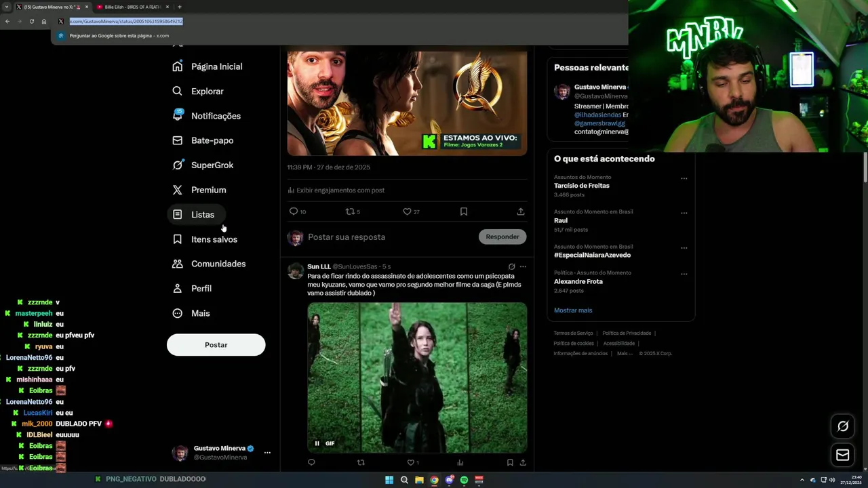Close the Gustavo Minerva X tab

pyautogui.click(x=87, y=7)
